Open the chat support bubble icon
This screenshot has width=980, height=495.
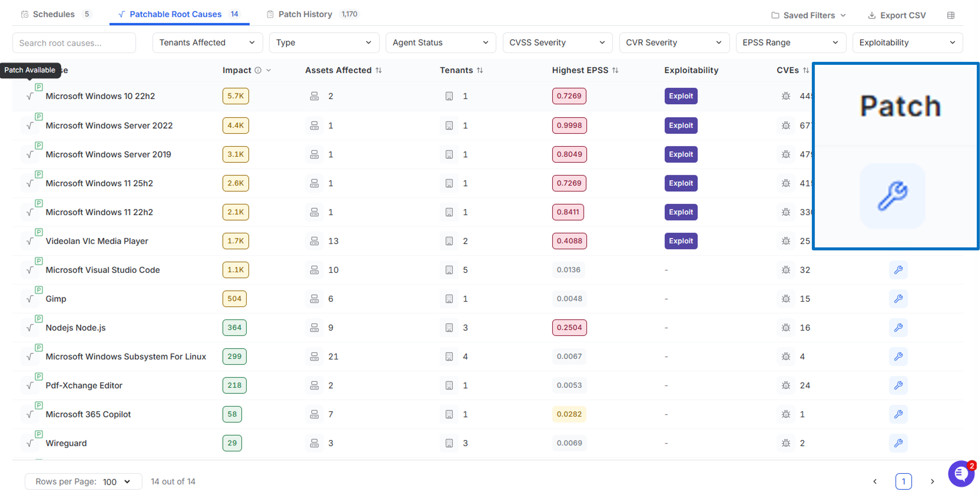tap(961, 473)
